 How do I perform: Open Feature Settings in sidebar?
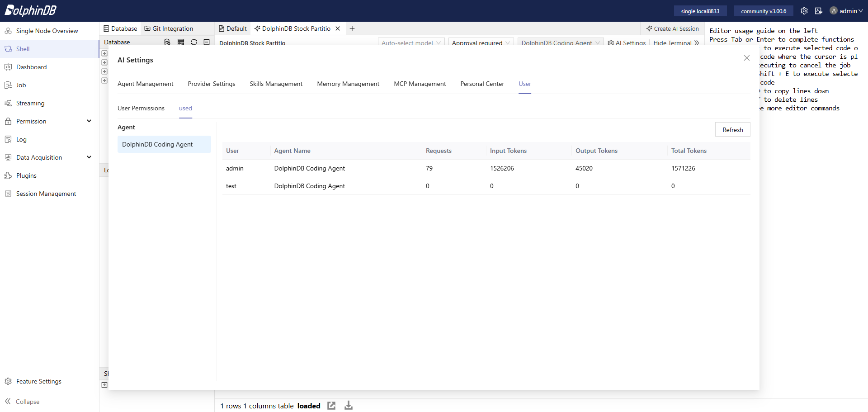pyautogui.click(x=49, y=381)
